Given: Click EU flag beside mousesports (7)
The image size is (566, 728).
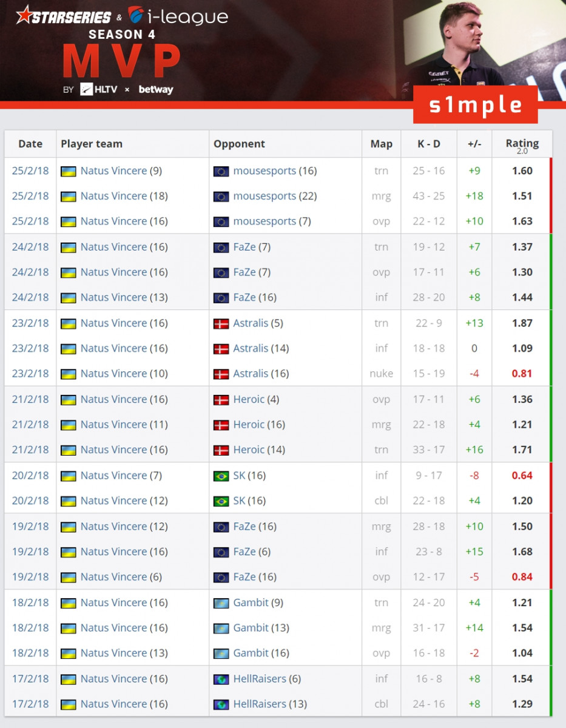Looking at the screenshot, I should 221,221.
